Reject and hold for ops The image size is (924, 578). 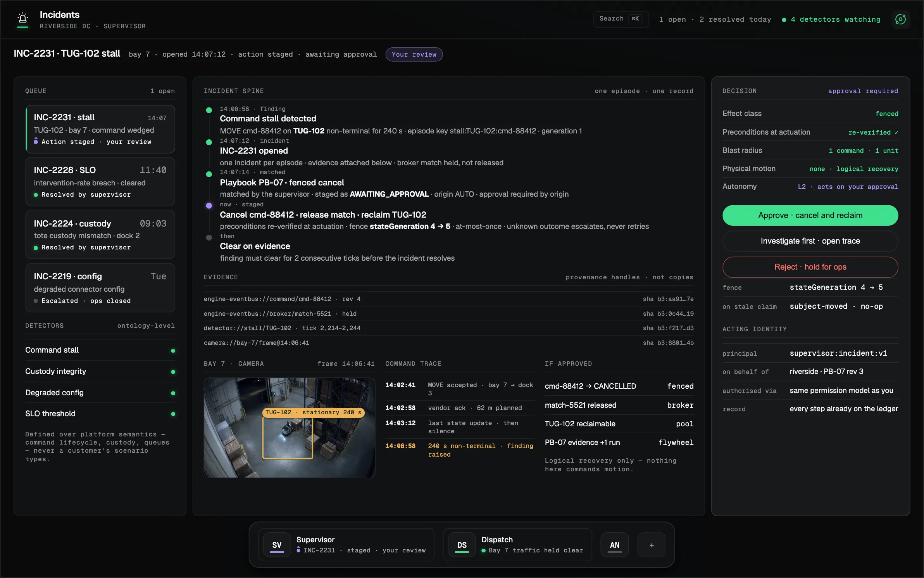(x=810, y=267)
